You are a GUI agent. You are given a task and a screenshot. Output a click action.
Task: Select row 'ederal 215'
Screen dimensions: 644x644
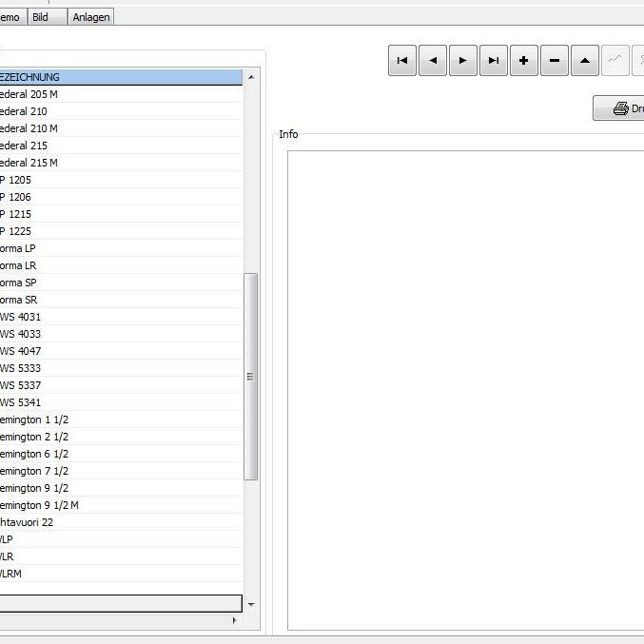[121, 146]
